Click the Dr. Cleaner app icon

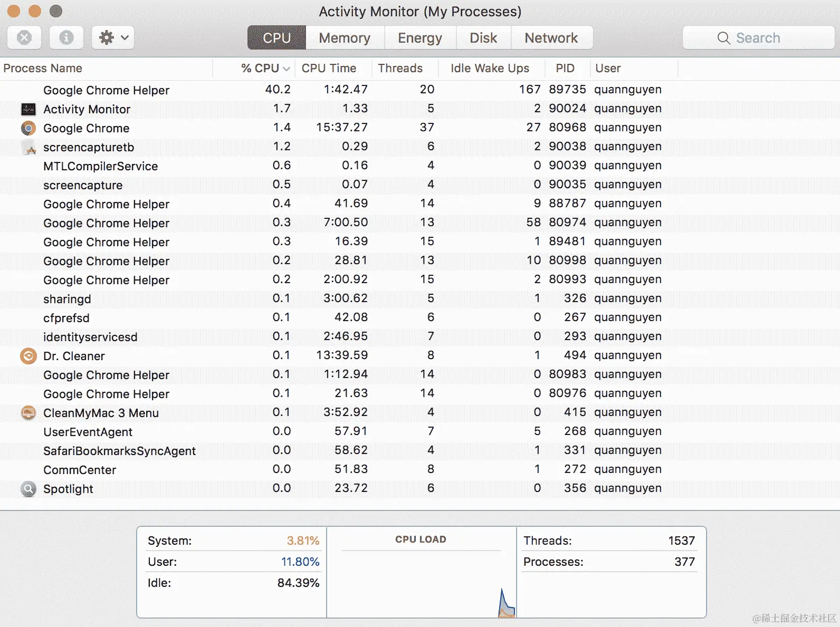coord(28,356)
